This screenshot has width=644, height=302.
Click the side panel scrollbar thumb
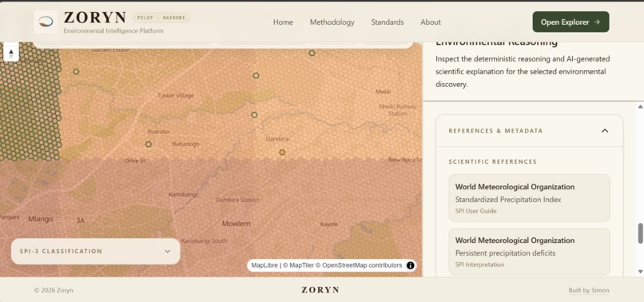click(640, 233)
